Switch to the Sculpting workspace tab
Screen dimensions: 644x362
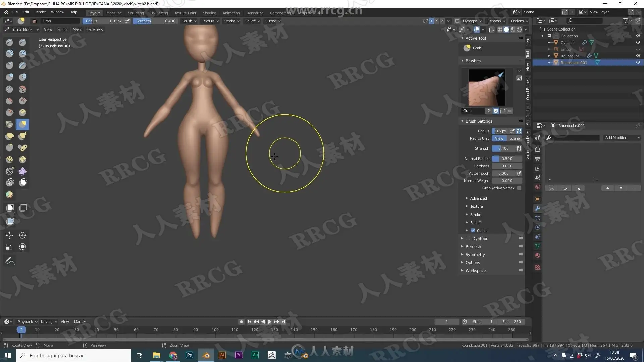136,13
